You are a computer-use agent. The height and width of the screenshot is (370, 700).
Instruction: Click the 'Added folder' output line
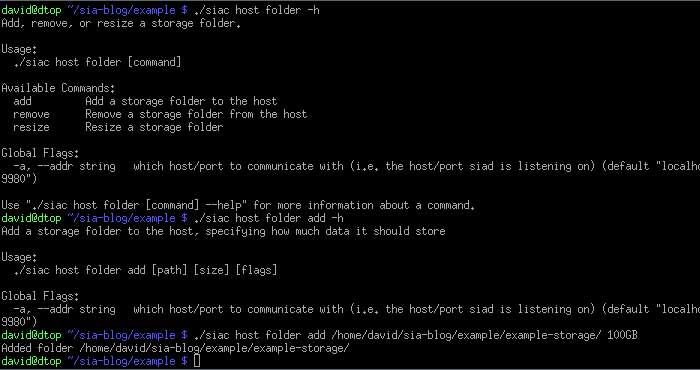[x=175, y=348]
